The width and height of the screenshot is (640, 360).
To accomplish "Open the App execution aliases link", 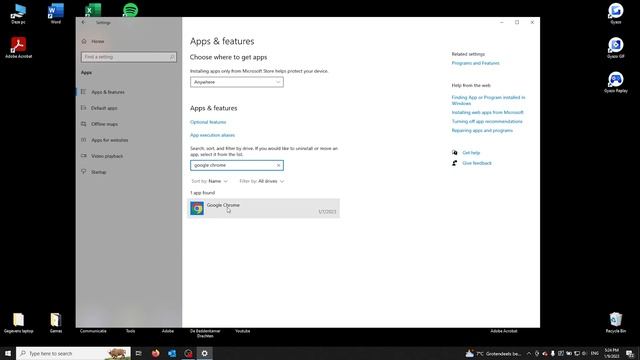I will (x=212, y=135).
